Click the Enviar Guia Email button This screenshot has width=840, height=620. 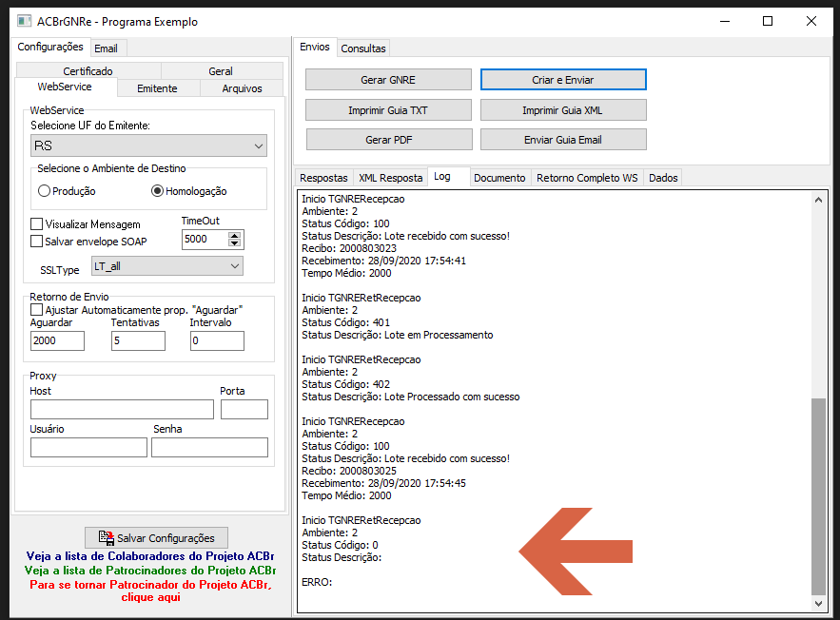click(x=563, y=139)
